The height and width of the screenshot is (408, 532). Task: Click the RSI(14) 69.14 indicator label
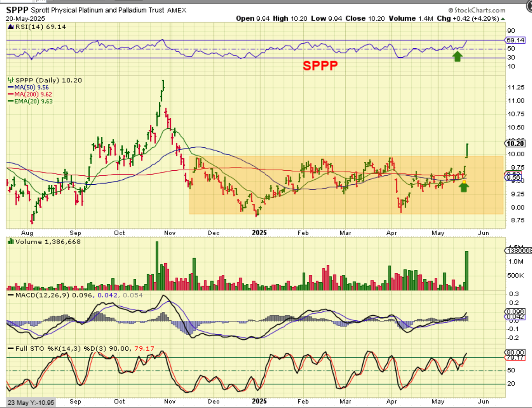(x=41, y=27)
